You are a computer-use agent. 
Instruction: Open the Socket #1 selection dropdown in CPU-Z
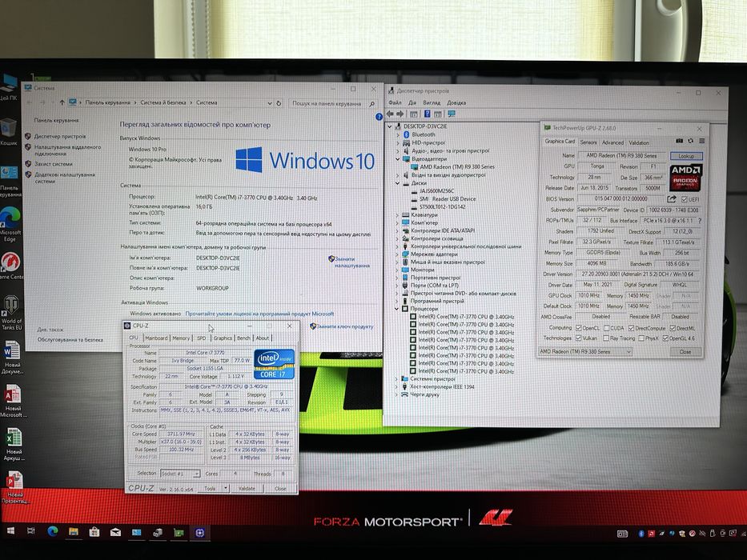(x=180, y=474)
